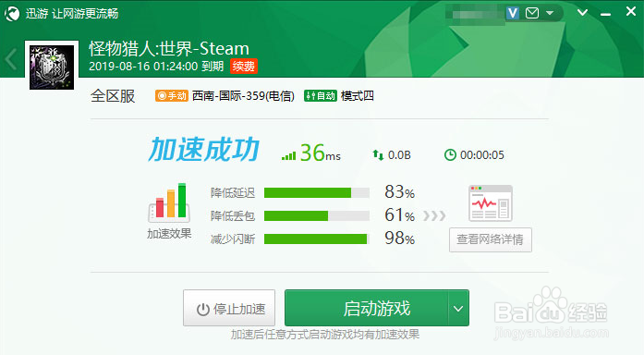Open the main menu chevron

[x=582, y=12]
